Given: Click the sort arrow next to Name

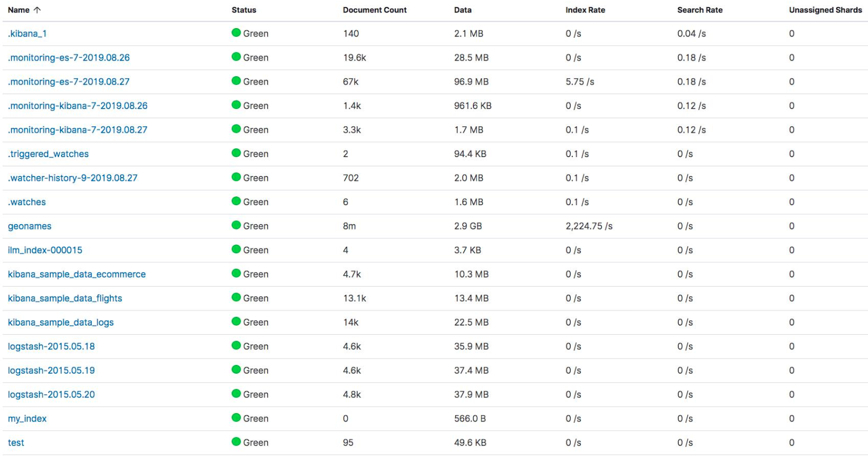Looking at the screenshot, I should tap(37, 10).
